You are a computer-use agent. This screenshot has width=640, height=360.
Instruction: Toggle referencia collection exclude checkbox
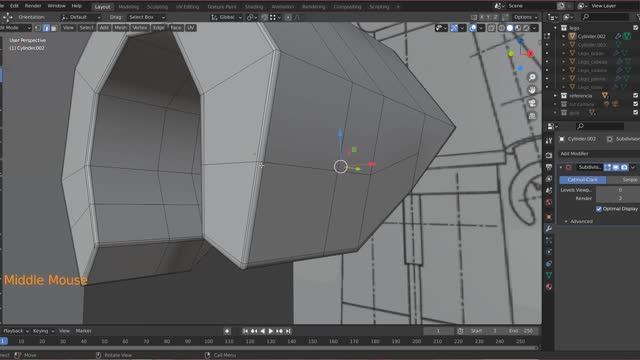click(x=636, y=96)
